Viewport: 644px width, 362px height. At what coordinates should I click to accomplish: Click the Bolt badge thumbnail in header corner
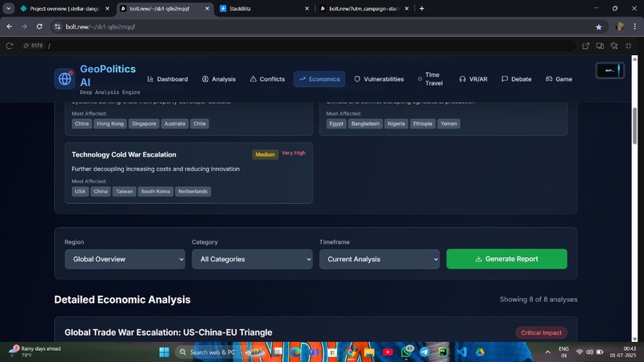[610, 70]
